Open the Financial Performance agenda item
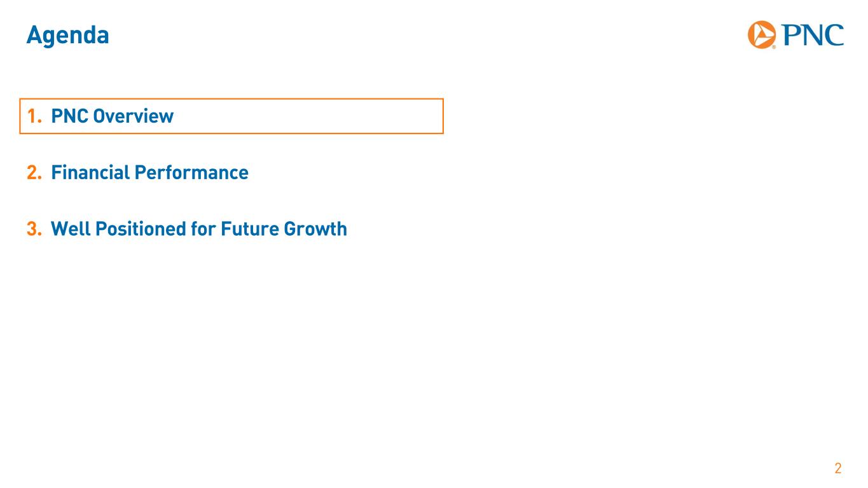Screen dimensions: 868x488 click(149, 172)
